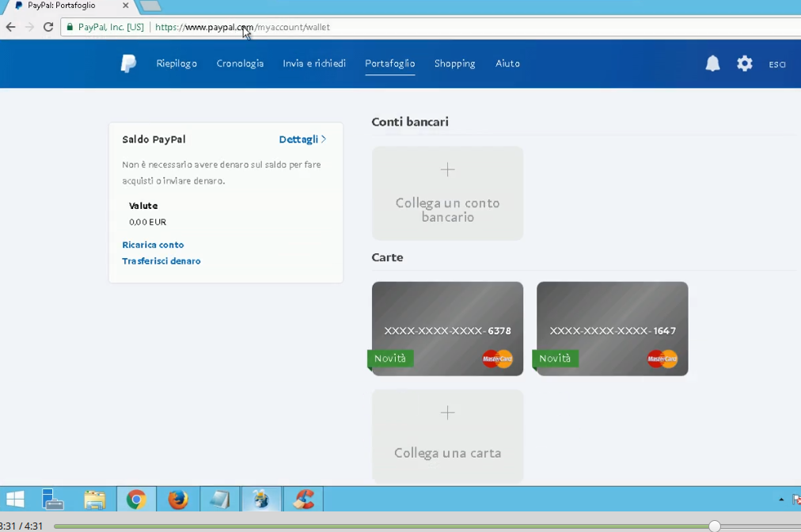Select the 0,00 EUR balance text
The width and height of the screenshot is (801, 532).
coord(148,222)
